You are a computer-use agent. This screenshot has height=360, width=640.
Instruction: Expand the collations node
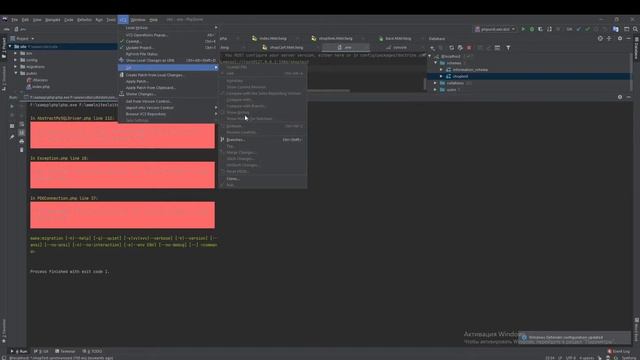click(x=436, y=83)
